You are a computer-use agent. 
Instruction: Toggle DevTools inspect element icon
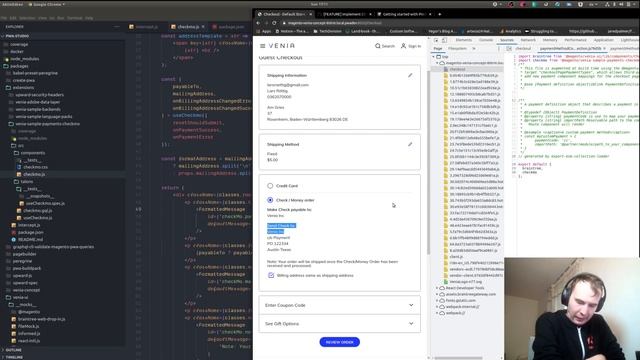(x=436, y=40)
